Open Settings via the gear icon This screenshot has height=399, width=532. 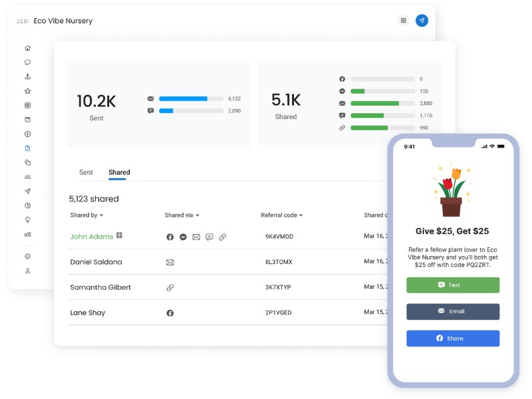pyautogui.click(x=27, y=256)
